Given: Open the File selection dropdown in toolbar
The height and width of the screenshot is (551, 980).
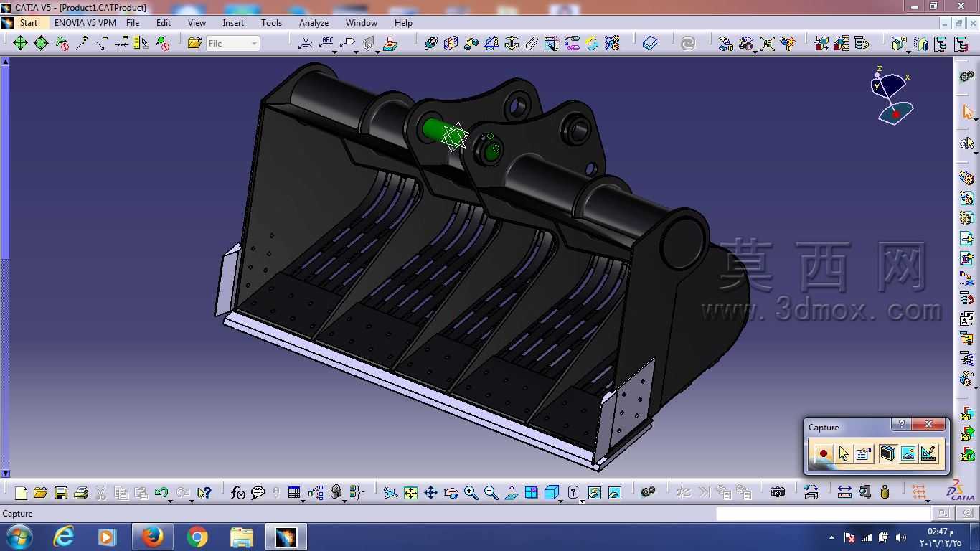Looking at the screenshot, I should (x=232, y=44).
